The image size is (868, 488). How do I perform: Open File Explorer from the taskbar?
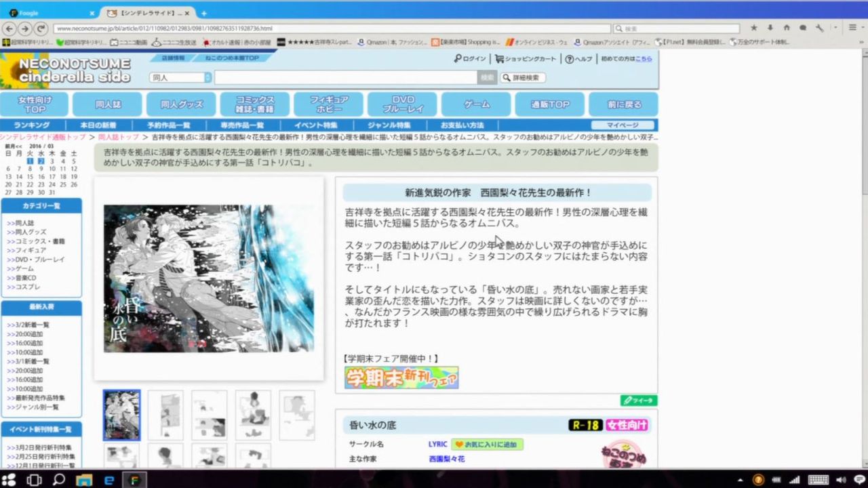pyautogui.click(x=84, y=480)
